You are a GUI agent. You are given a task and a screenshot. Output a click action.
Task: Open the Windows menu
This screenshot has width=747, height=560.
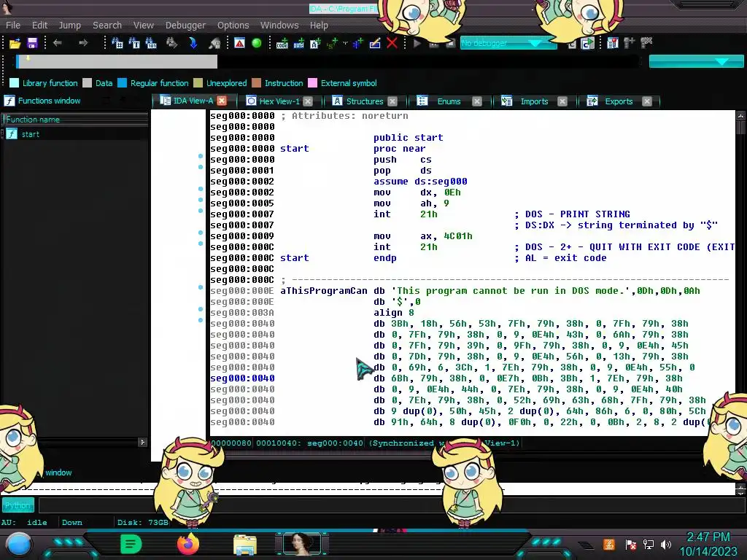point(279,26)
